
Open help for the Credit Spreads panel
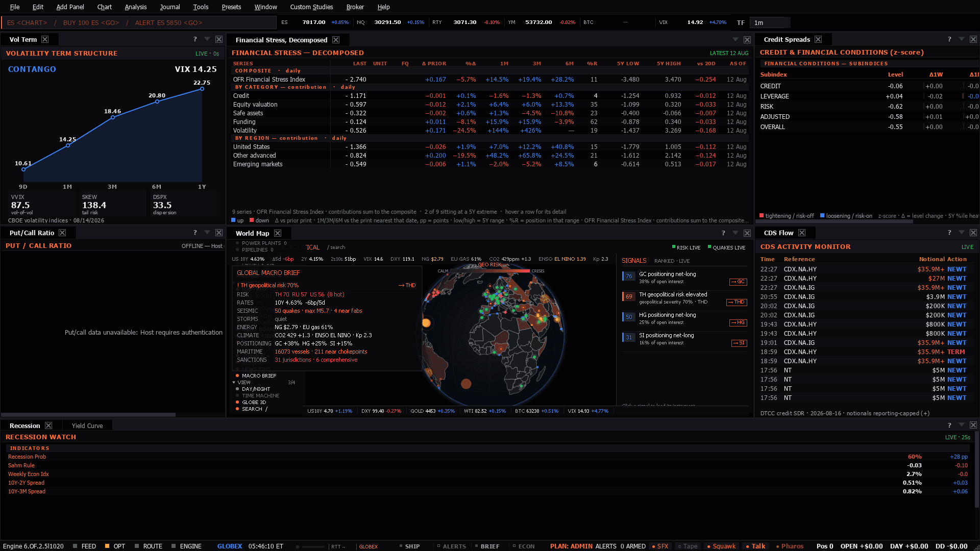[x=949, y=39]
